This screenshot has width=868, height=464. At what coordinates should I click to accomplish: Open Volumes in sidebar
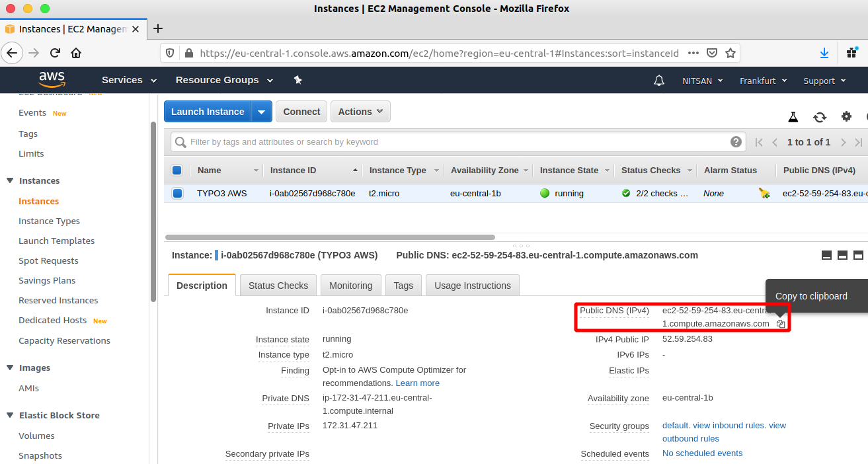point(36,436)
